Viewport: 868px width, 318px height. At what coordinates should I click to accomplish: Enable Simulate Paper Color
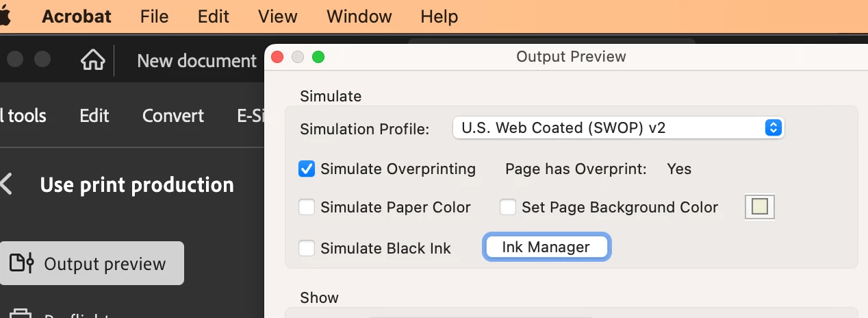click(307, 207)
